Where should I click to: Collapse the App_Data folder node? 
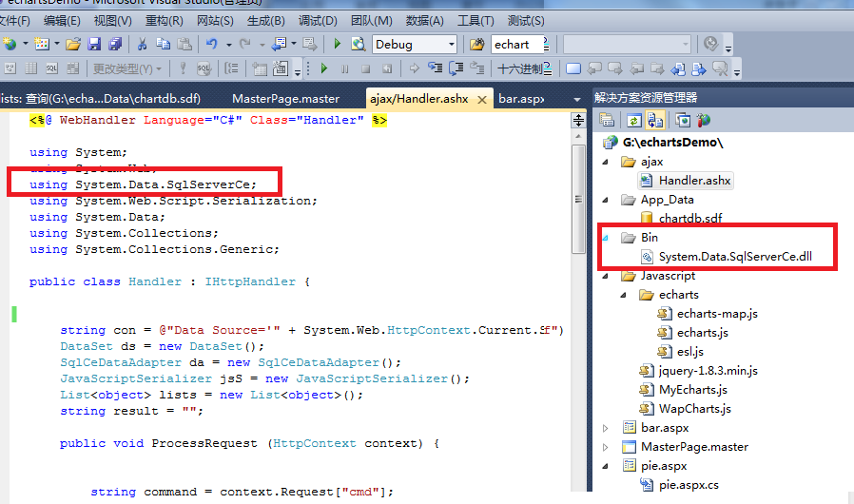(x=606, y=200)
